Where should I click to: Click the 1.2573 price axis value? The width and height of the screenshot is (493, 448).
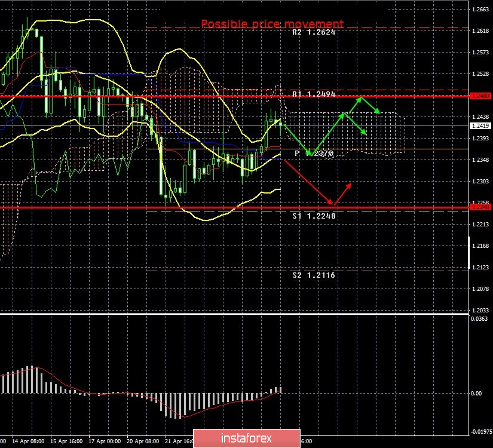[x=480, y=52]
